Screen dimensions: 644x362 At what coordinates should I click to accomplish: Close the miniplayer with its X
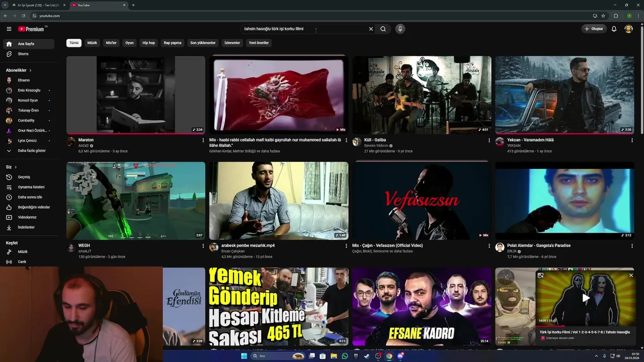631,276
